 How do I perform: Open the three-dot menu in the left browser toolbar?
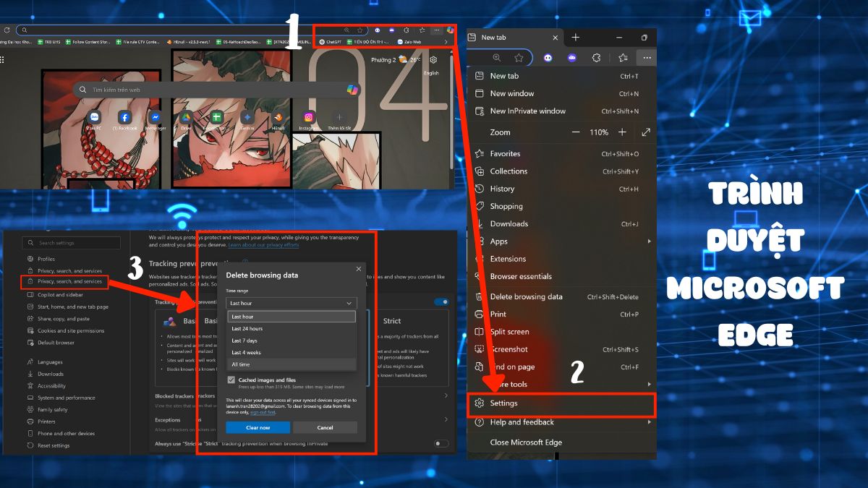(435, 30)
